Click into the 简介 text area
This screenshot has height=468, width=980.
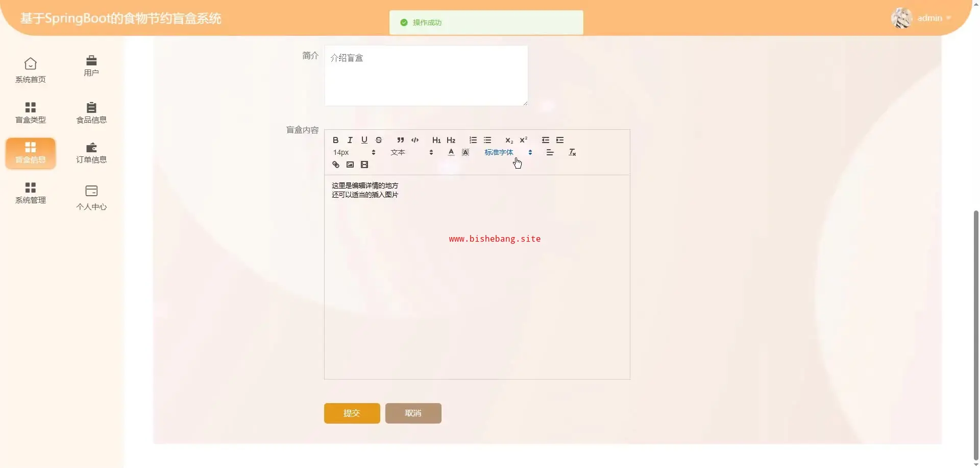[426, 76]
